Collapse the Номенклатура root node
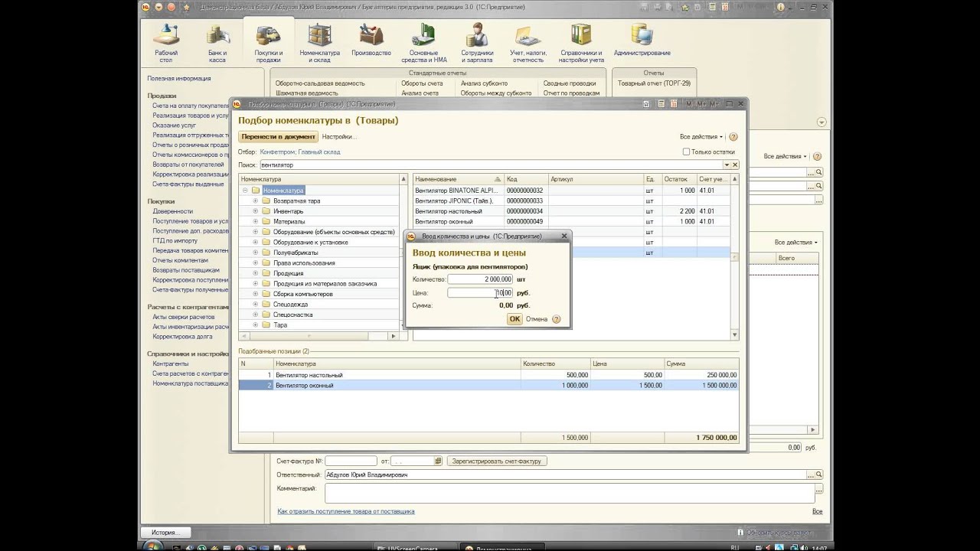The width and height of the screenshot is (980, 551). coord(245,191)
